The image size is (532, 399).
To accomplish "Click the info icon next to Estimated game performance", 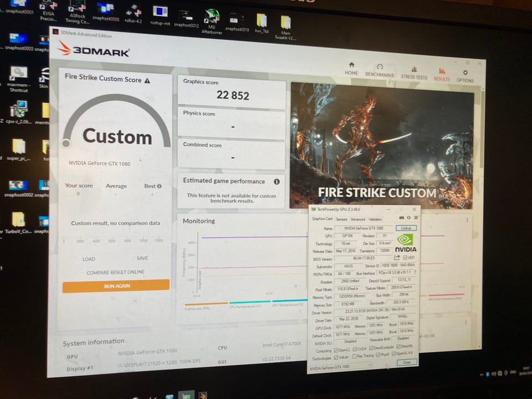I will click(277, 182).
